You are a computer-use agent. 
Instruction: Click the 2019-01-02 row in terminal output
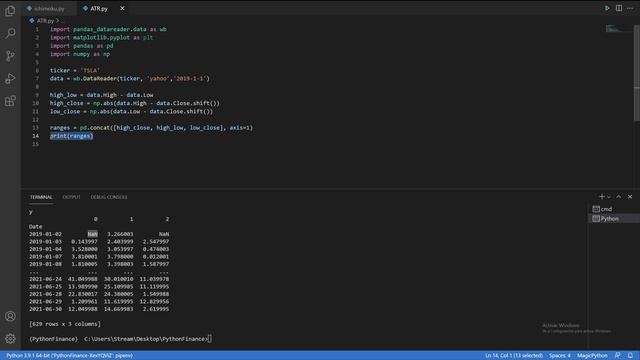(99, 234)
